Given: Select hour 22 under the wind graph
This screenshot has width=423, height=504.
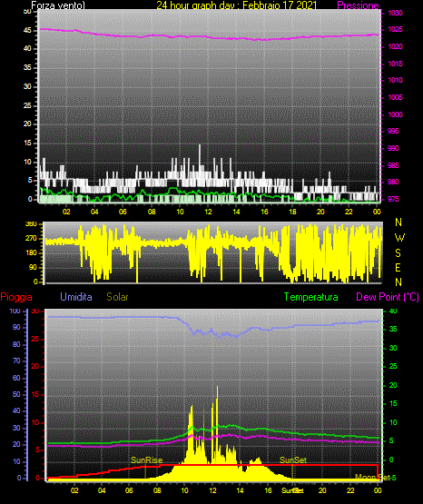Looking at the screenshot, I should pos(349,212).
